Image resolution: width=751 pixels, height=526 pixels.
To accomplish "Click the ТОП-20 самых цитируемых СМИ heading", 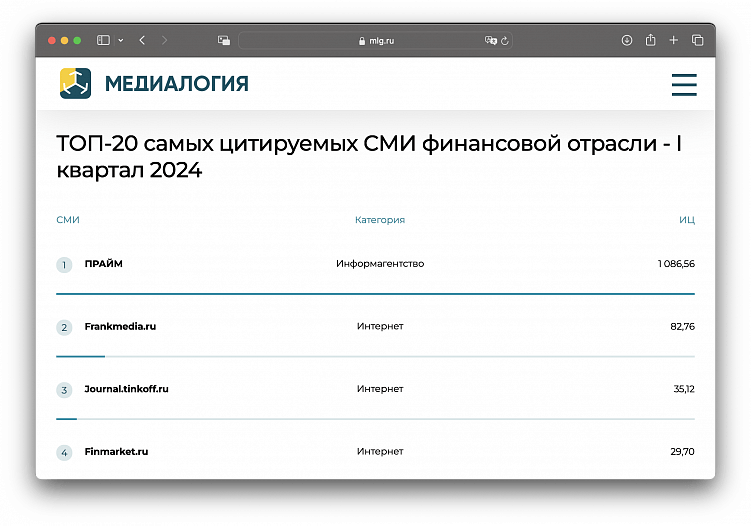I will coord(369,157).
